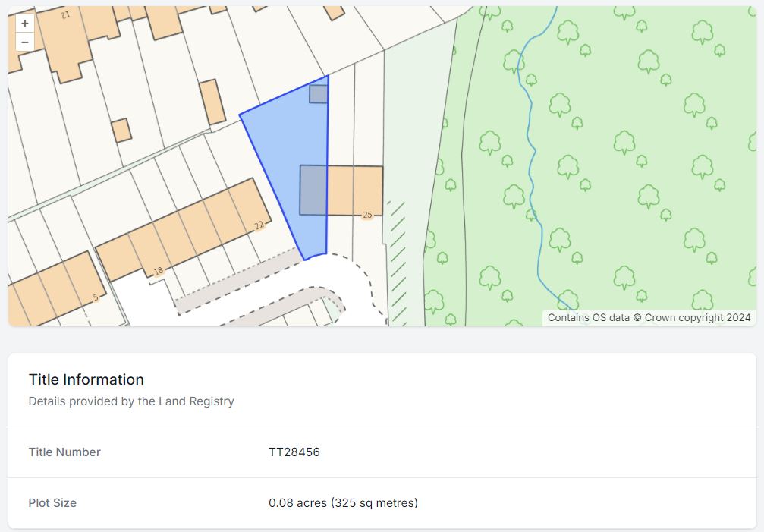The width and height of the screenshot is (764, 532).
Task: Click the shaded building inside highlighted plot
Action: (x=313, y=190)
